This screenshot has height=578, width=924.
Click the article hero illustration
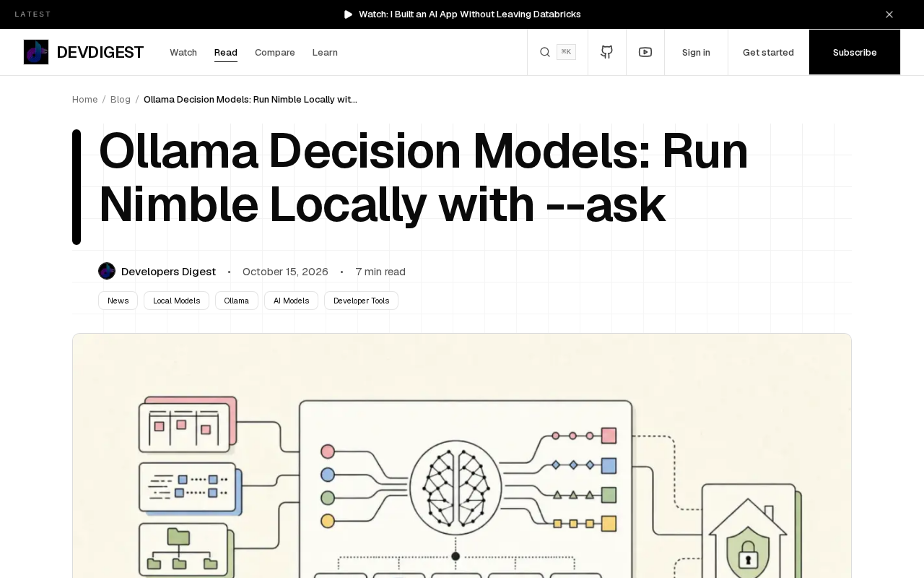462,455
